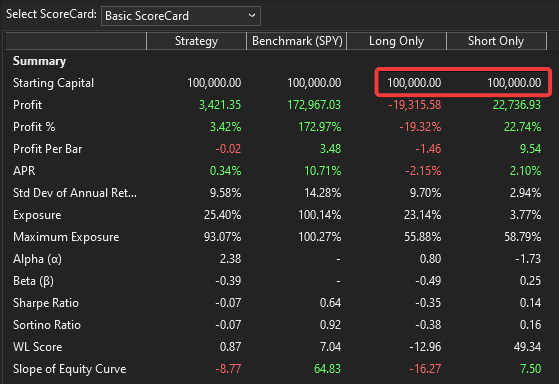Image resolution: width=559 pixels, height=384 pixels.
Task: Click Short Only Profit Per Bar value 9.54
Action: [x=530, y=149]
